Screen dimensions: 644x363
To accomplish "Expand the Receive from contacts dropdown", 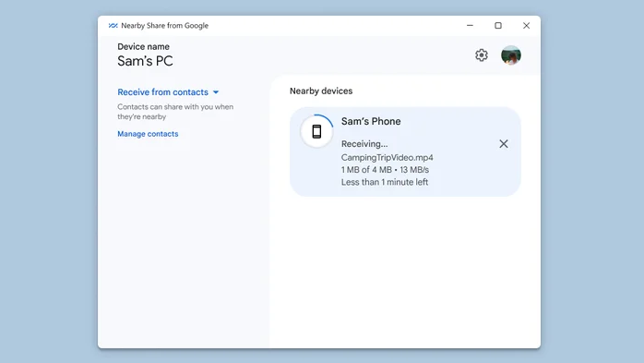I will click(x=168, y=92).
